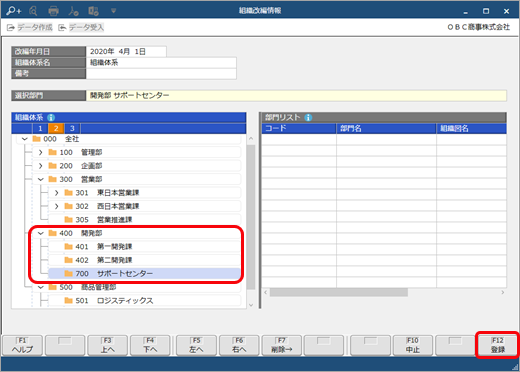Click the F4 下へ button
The image size is (520, 372).
pos(150,345)
